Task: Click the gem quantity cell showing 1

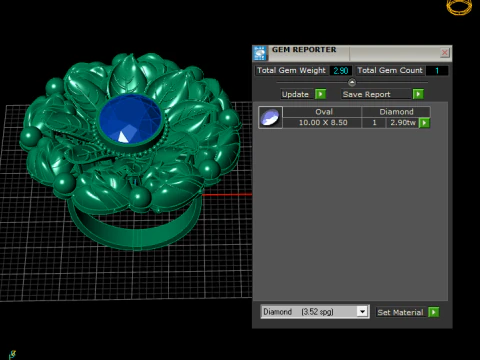Action: click(374, 123)
